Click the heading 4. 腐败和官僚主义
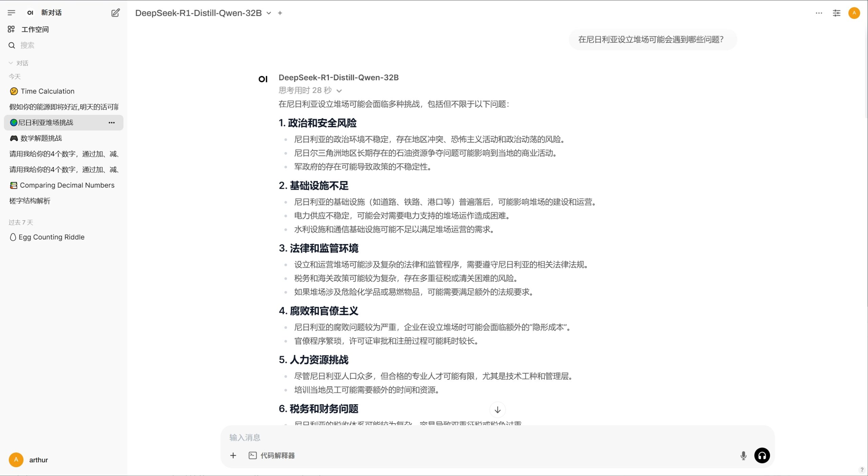 click(318, 311)
